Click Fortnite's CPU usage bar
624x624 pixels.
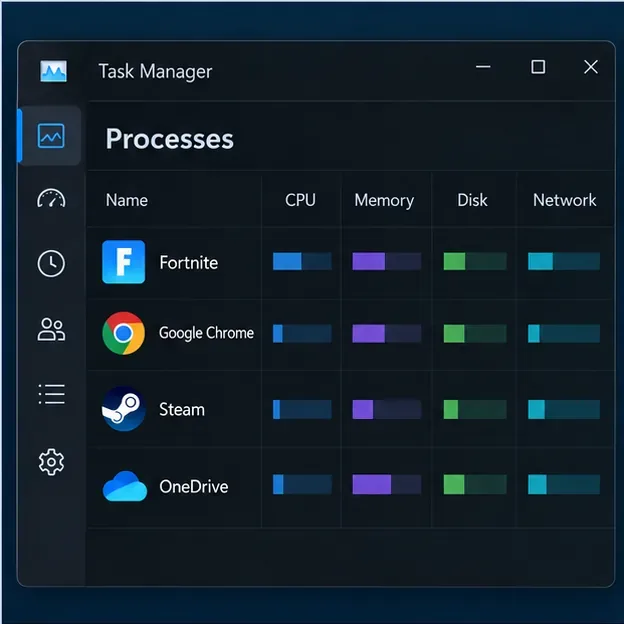(302, 261)
